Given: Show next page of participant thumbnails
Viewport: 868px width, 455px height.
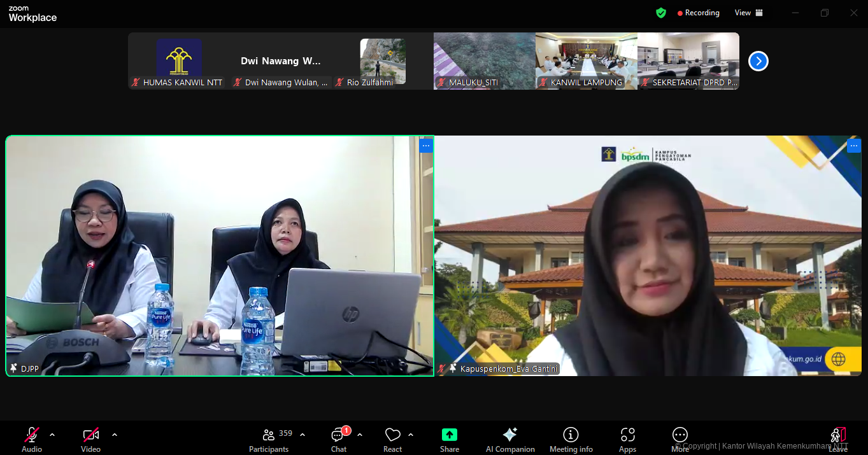Looking at the screenshot, I should point(758,61).
